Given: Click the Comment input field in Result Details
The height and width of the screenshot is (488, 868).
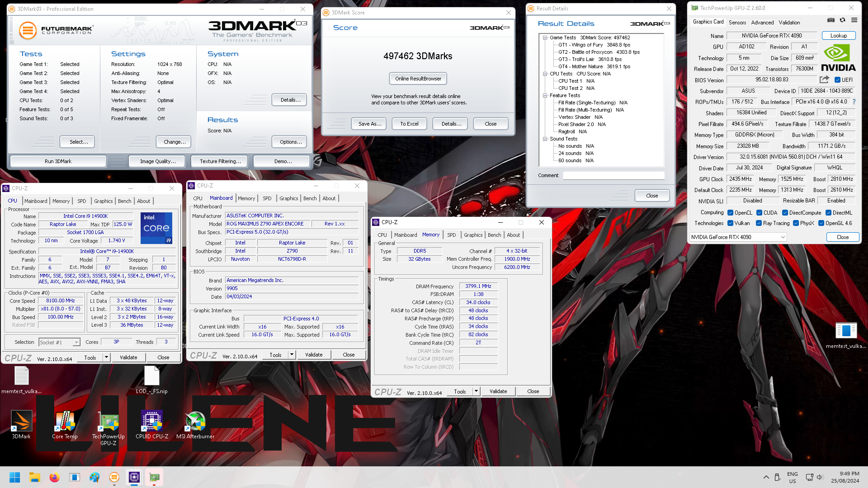Looking at the screenshot, I should coord(613,175).
